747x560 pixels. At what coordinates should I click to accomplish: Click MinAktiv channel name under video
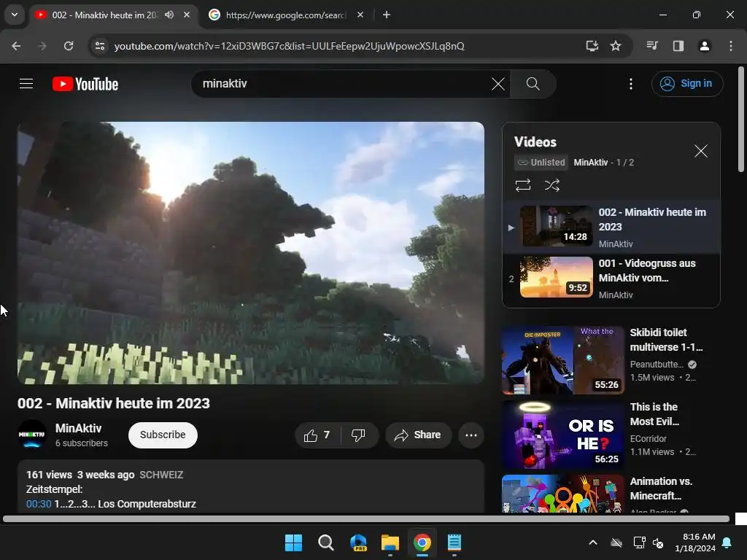tap(78, 428)
